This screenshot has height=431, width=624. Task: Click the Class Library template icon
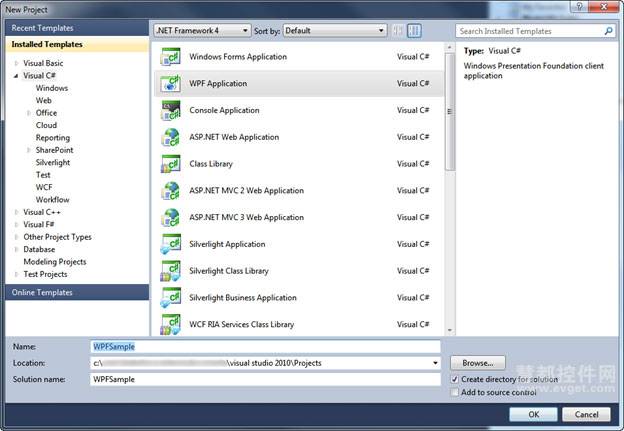click(x=171, y=164)
